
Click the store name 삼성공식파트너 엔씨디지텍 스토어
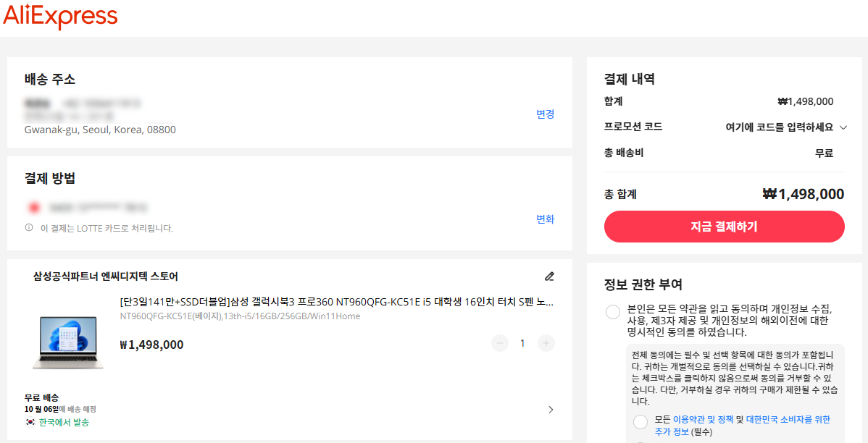click(106, 277)
